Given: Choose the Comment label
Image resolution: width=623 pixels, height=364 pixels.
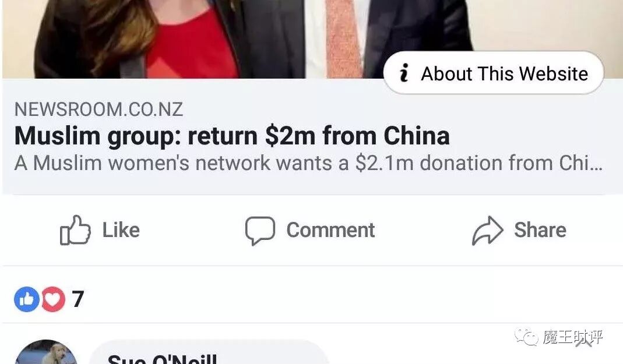Looking at the screenshot, I should pos(330,230).
